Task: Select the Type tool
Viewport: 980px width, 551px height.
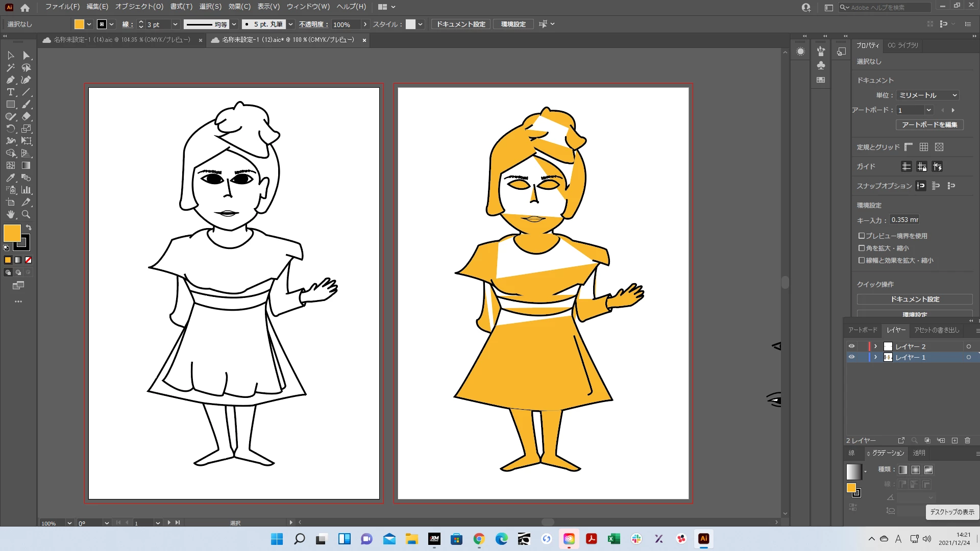Action: coord(10,92)
